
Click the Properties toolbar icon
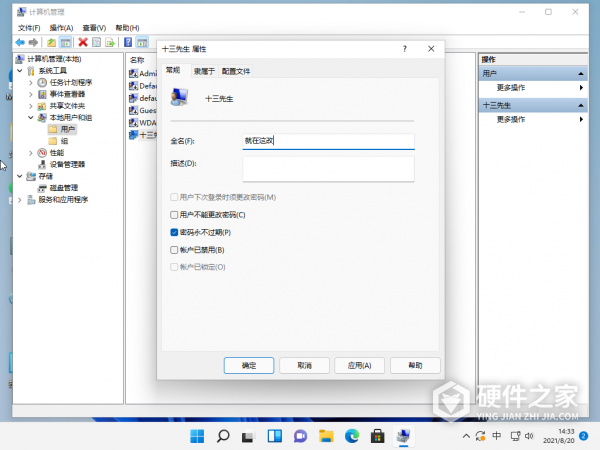click(x=96, y=42)
